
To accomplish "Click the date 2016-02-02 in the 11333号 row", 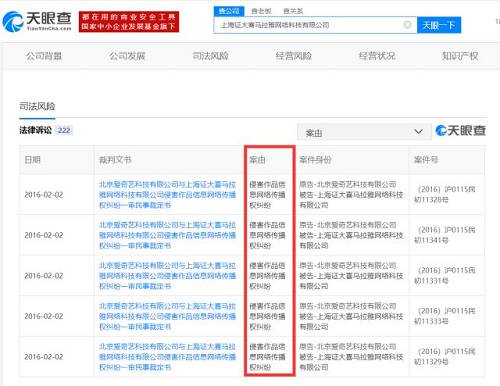I will [x=44, y=316].
